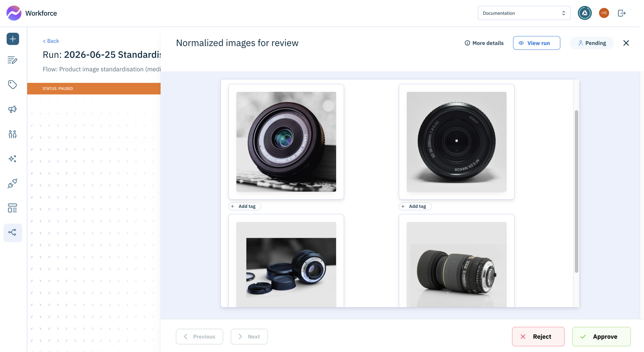Close the review panel with X

click(626, 43)
